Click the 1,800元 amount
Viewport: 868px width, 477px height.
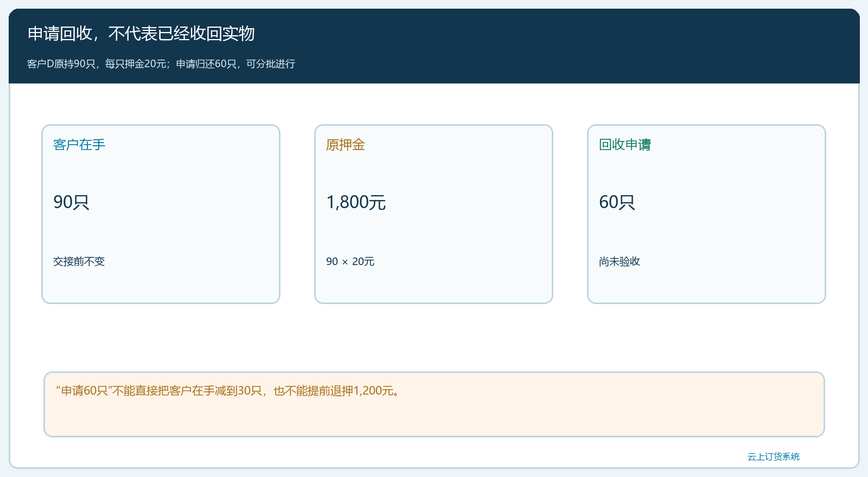pos(356,202)
